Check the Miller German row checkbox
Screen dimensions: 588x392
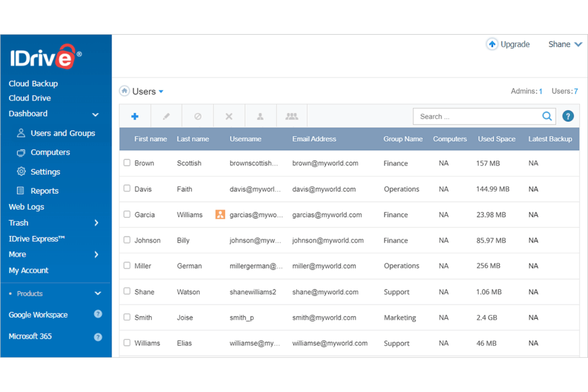pos(127,265)
